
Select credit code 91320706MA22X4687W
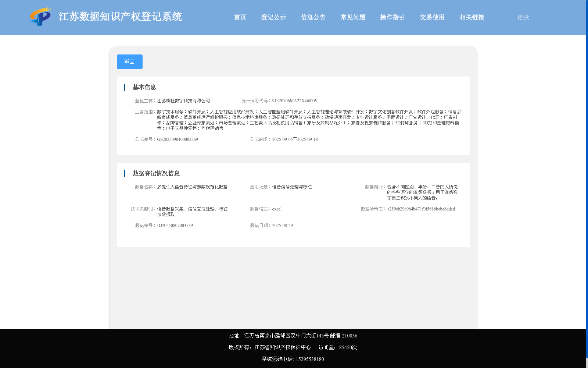(x=295, y=101)
